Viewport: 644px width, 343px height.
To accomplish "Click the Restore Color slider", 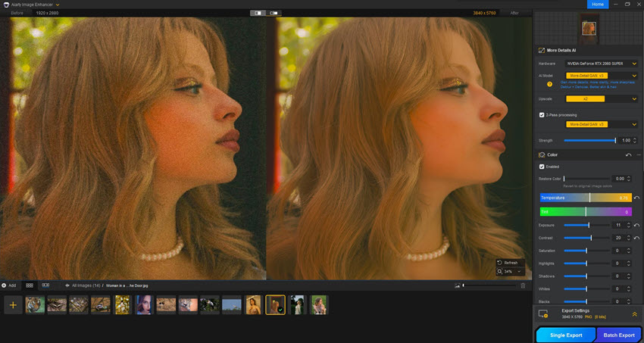I will pos(586,179).
